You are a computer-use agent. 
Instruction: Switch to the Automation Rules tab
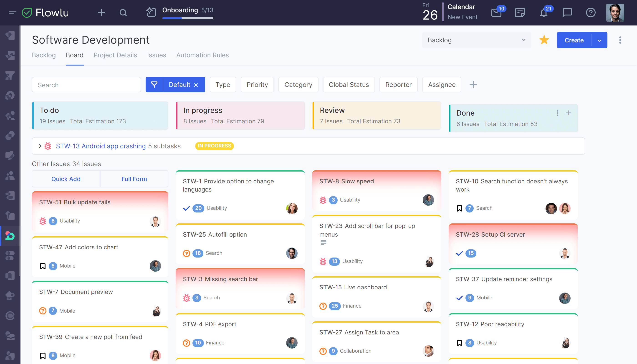point(202,55)
